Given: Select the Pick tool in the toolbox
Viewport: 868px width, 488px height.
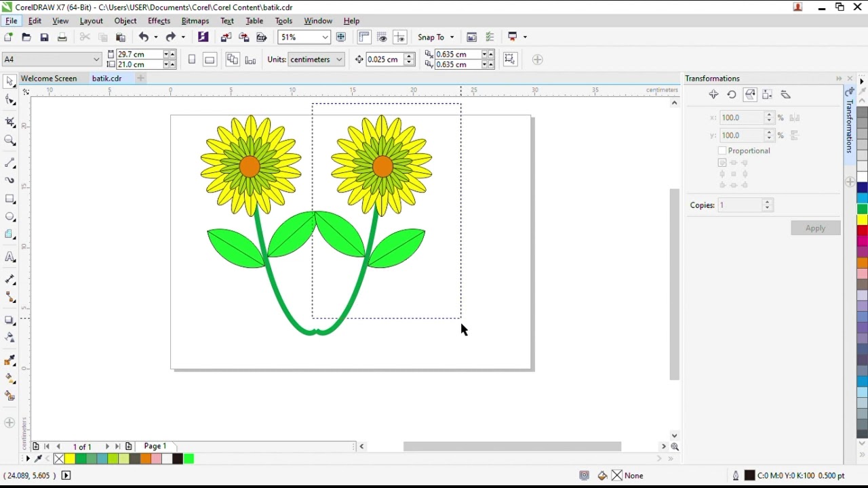Looking at the screenshot, I should [x=9, y=82].
